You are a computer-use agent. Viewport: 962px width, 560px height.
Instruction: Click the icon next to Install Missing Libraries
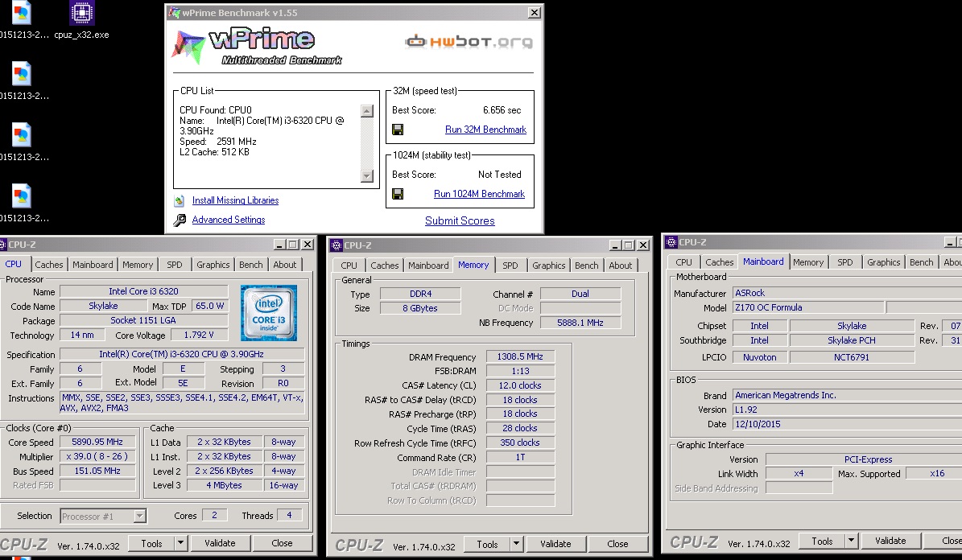[180, 200]
